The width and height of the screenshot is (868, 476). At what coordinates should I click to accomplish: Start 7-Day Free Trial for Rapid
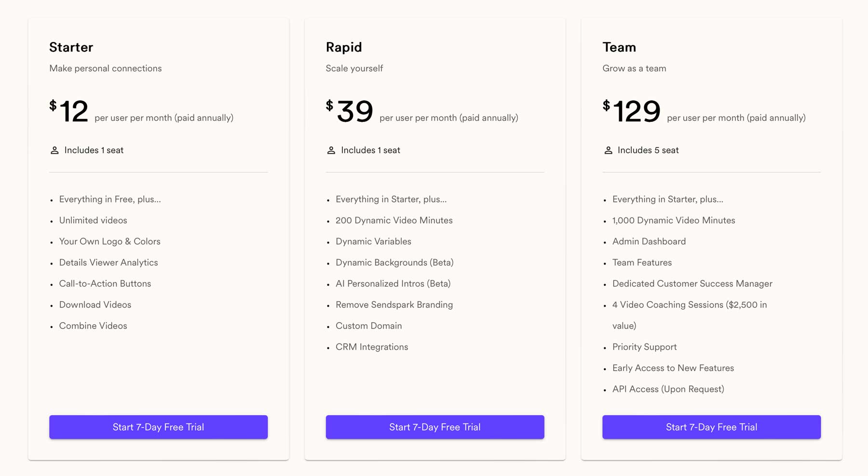click(434, 427)
